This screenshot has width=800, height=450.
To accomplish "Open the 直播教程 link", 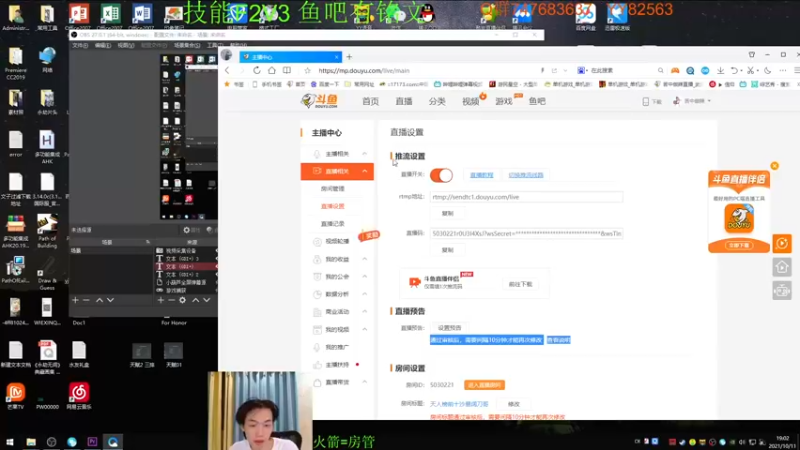I will (x=482, y=175).
